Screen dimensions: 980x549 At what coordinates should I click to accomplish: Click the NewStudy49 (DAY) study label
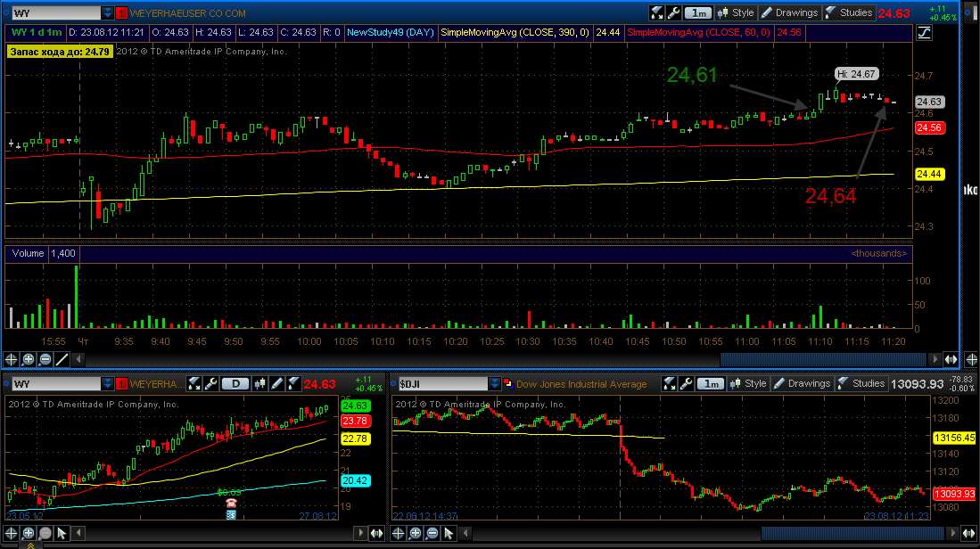pos(391,32)
